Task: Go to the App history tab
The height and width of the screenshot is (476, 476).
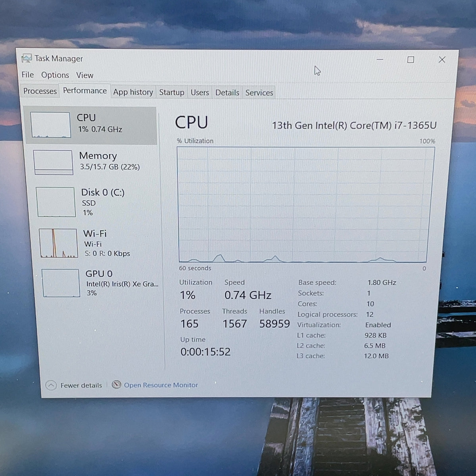Action: pos(133,92)
